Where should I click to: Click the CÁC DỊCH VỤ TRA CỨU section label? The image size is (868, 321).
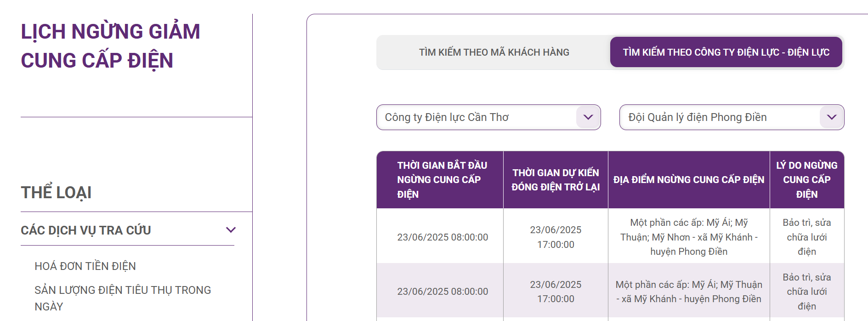(x=86, y=230)
